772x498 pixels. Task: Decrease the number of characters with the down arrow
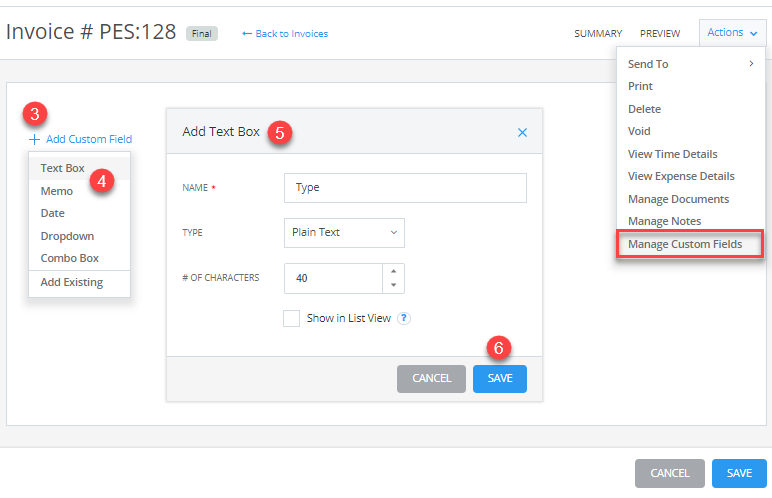click(x=393, y=285)
